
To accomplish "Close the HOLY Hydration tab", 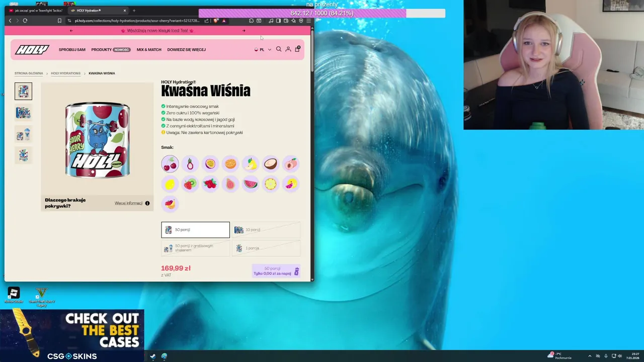I will 125,11.
